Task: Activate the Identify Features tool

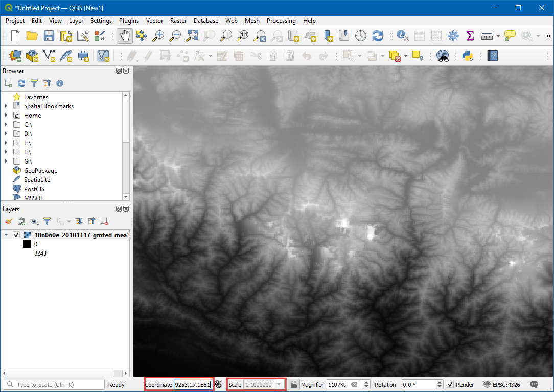Action: (x=403, y=36)
